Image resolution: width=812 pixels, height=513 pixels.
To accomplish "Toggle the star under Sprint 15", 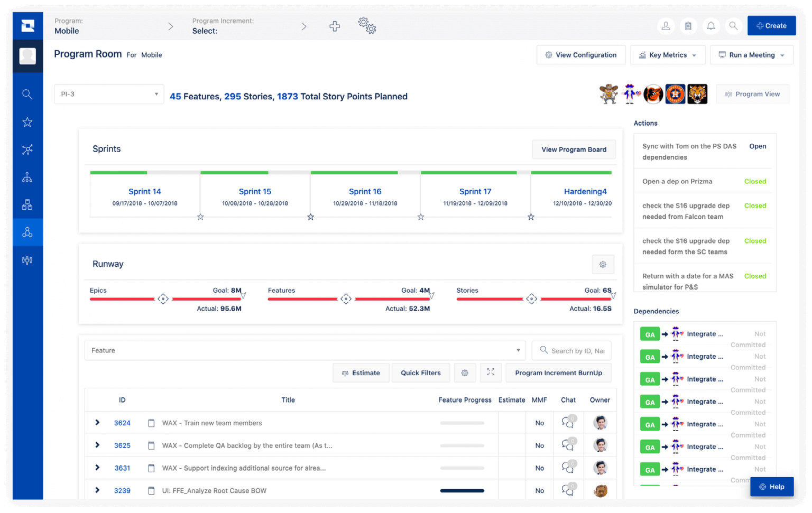I will 311,217.
